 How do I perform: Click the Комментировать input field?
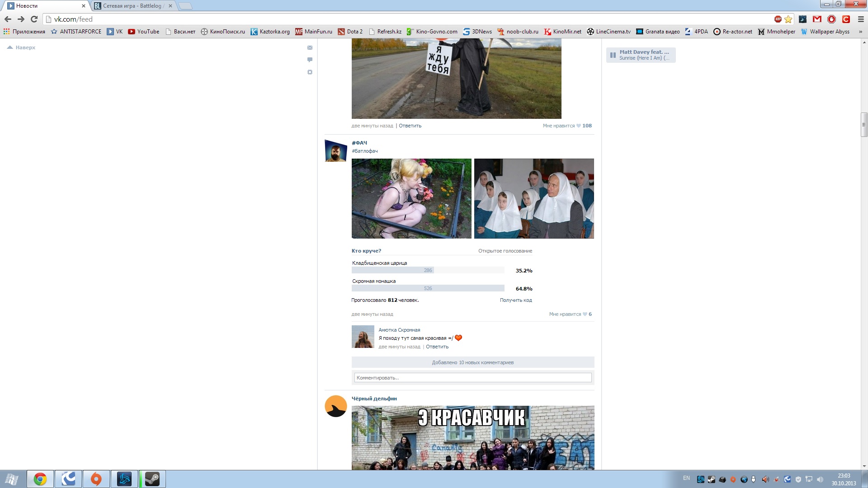point(473,378)
